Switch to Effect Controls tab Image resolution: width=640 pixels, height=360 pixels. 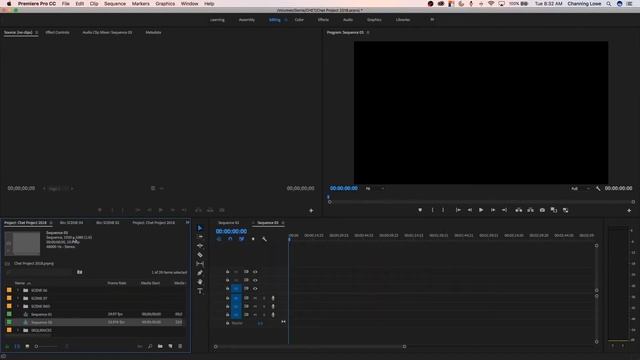[x=57, y=32]
